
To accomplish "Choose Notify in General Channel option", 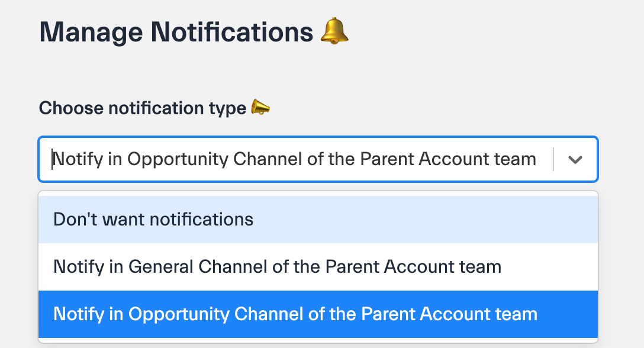I will 277,267.
